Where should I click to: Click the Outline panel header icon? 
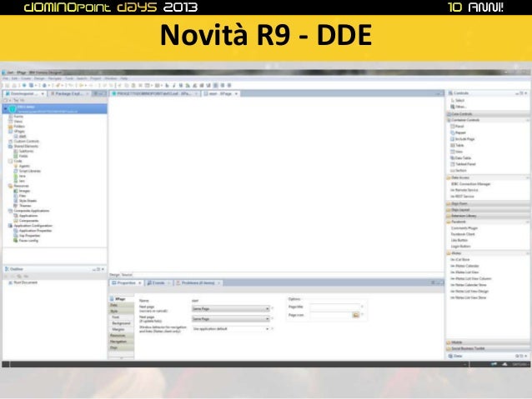click(7, 269)
